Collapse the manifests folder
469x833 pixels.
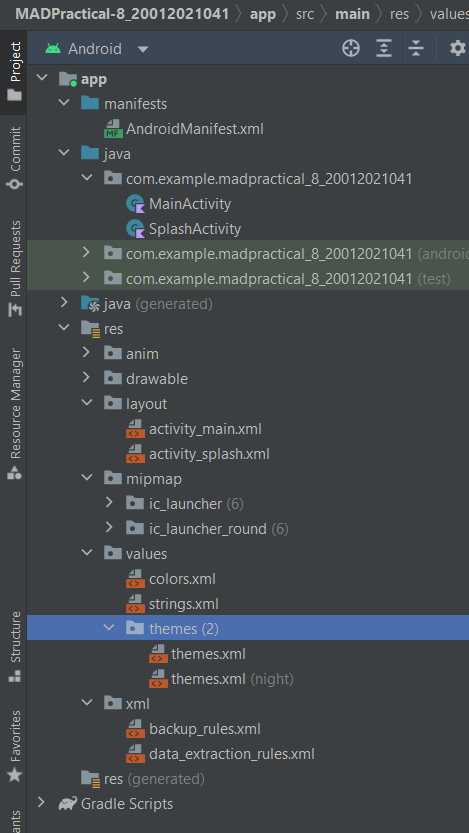pyautogui.click(x=64, y=103)
